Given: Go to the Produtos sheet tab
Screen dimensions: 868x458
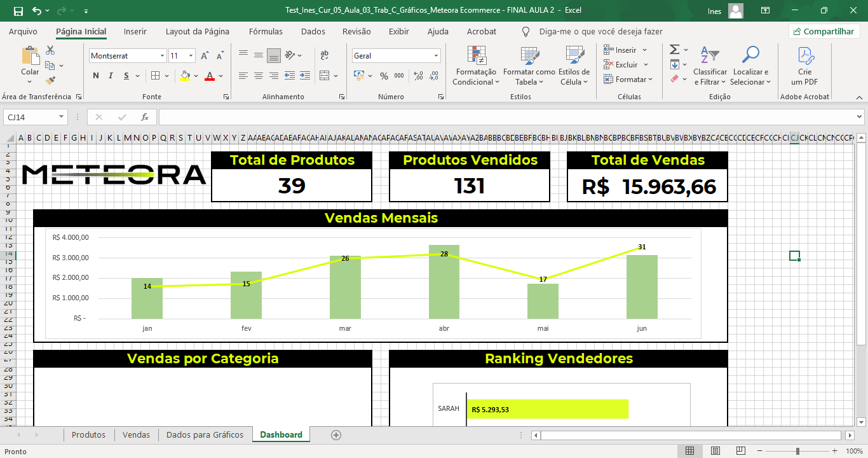Looking at the screenshot, I should click(88, 435).
